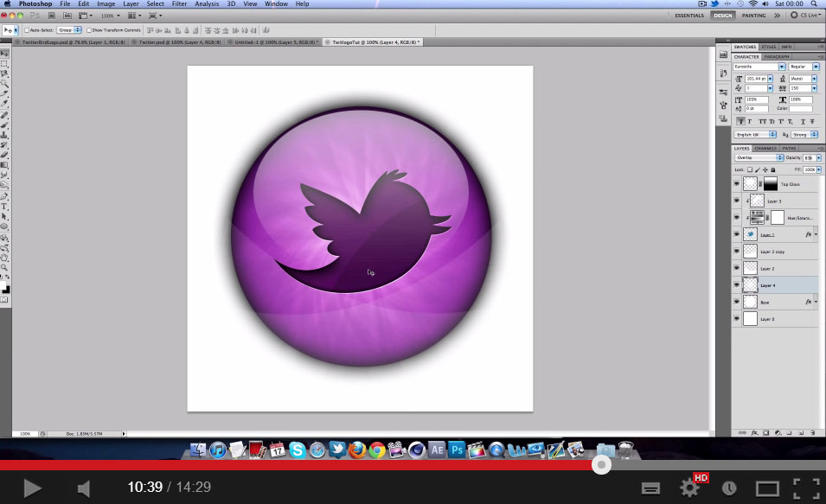This screenshot has height=504, width=826.
Task: Play the video
Action: 32,488
